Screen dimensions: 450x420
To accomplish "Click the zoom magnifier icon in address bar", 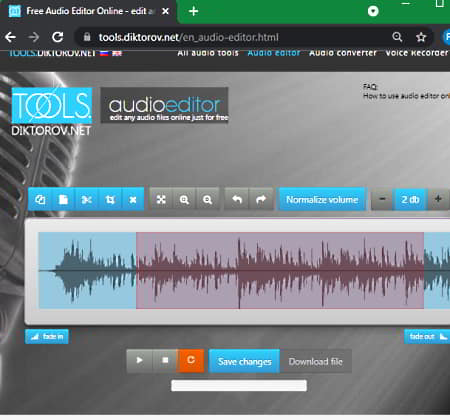I will click(397, 37).
